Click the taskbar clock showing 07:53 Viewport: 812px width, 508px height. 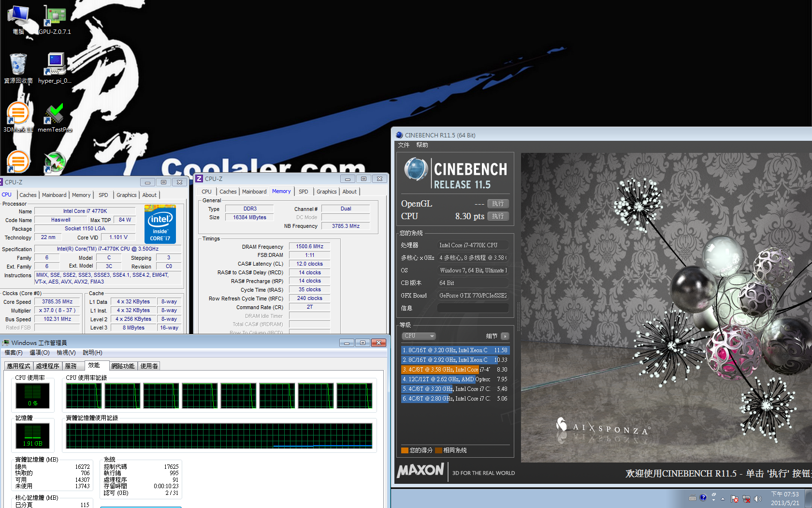tap(784, 498)
